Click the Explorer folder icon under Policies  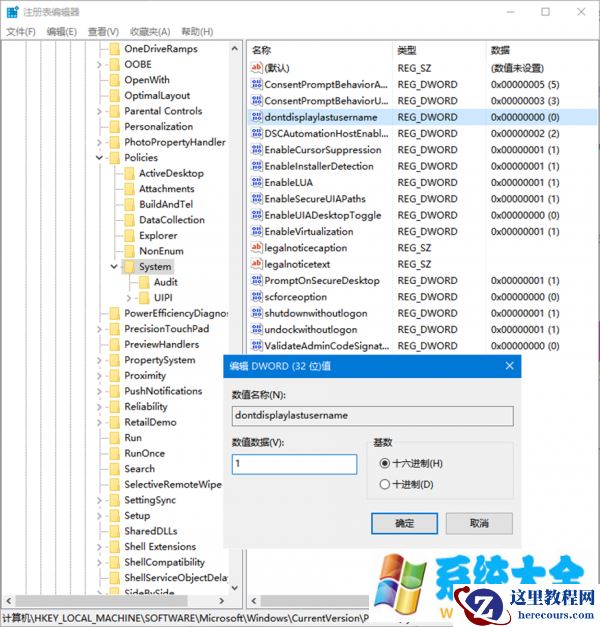click(129, 236)
